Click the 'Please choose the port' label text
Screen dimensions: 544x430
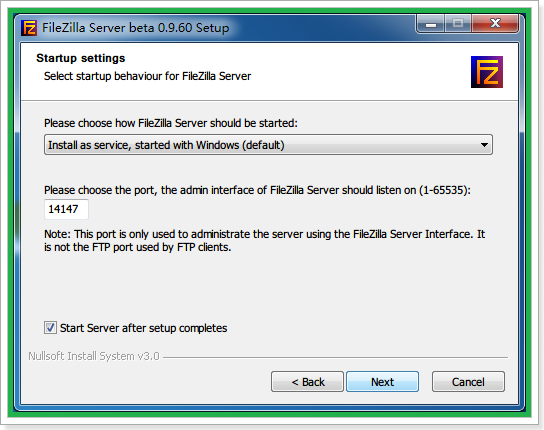257,190
